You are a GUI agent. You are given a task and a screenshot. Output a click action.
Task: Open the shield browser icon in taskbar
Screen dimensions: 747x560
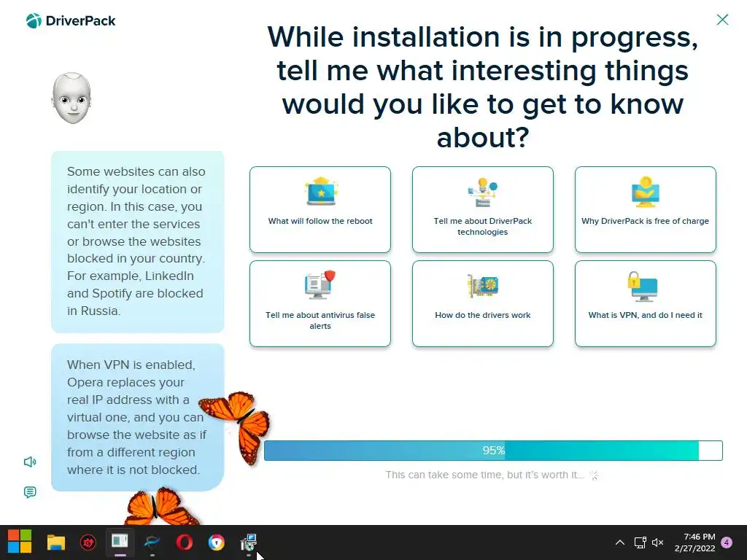[216, 542]
